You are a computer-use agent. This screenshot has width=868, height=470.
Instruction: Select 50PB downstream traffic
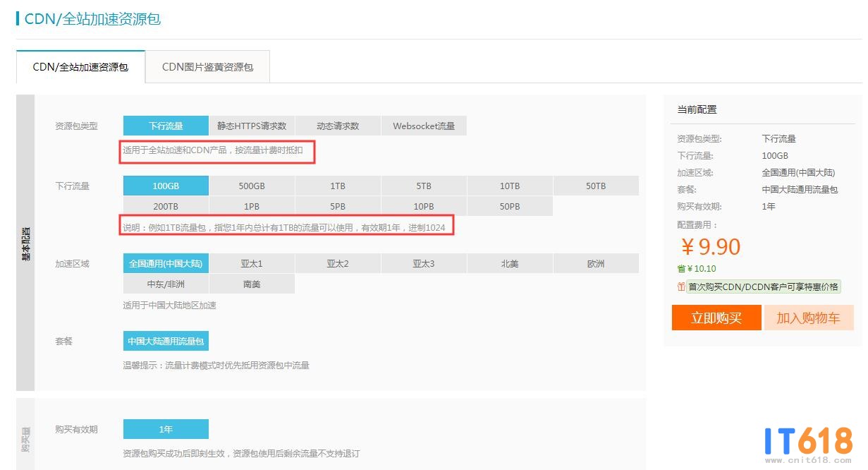(x=510, y=206)
